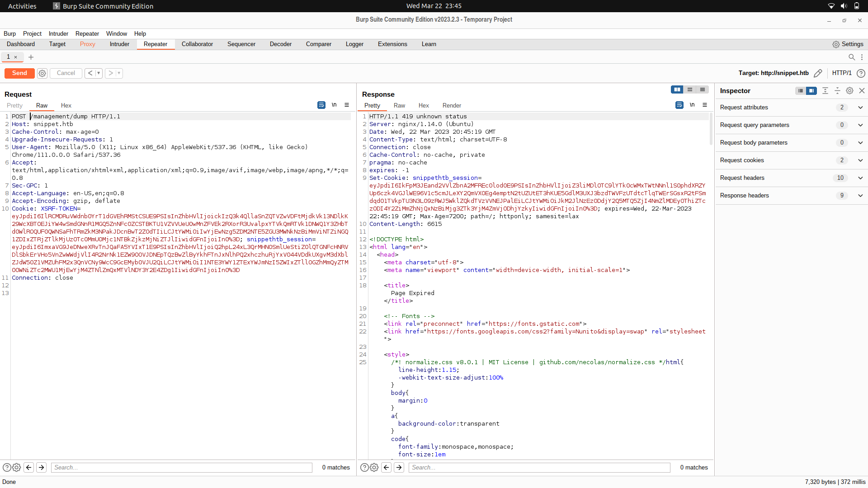The width and height of the screenshot is (868, 488).
Task: Open the Window menu
Action: pos(116,33)
